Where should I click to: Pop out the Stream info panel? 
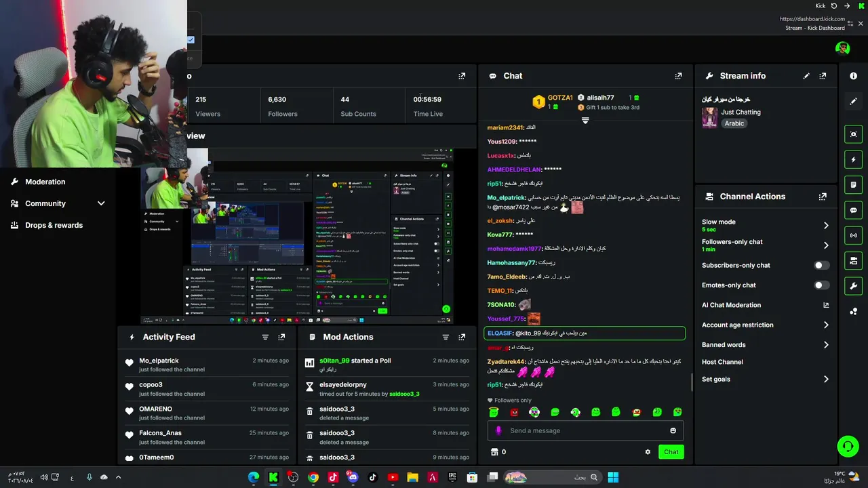823,76
